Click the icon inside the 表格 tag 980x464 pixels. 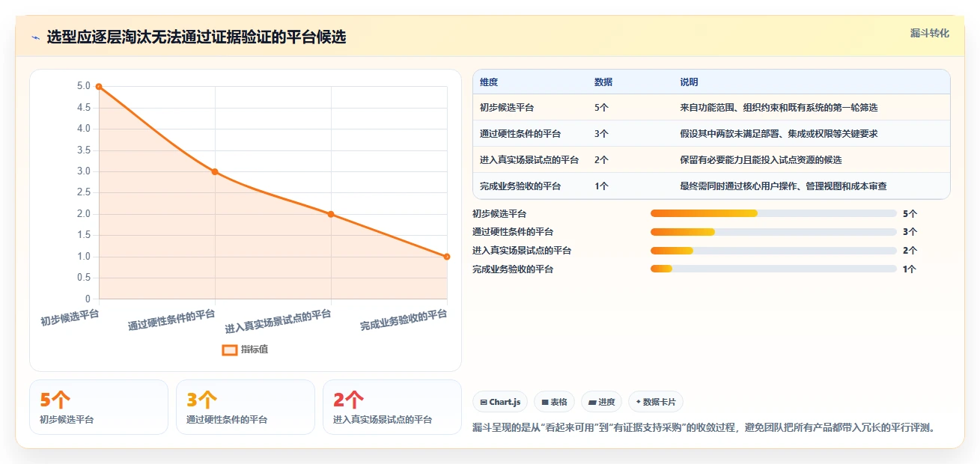[545, 403]
